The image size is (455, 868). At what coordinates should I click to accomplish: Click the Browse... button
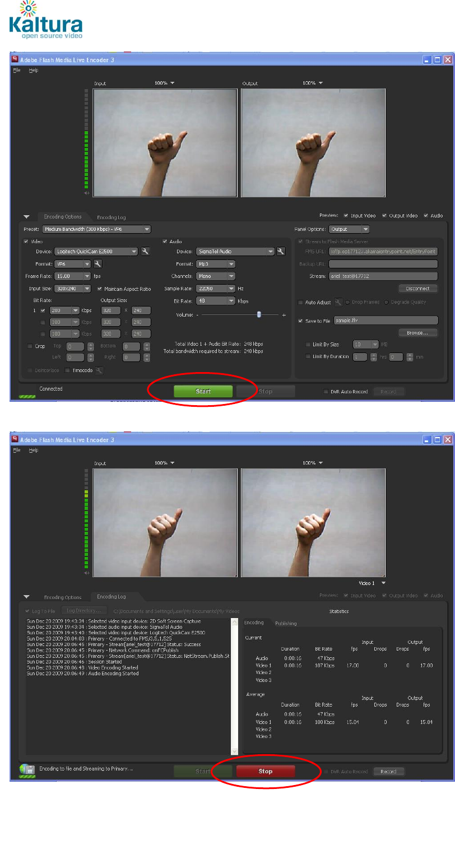pyautogui.click(x=417, y=333)
